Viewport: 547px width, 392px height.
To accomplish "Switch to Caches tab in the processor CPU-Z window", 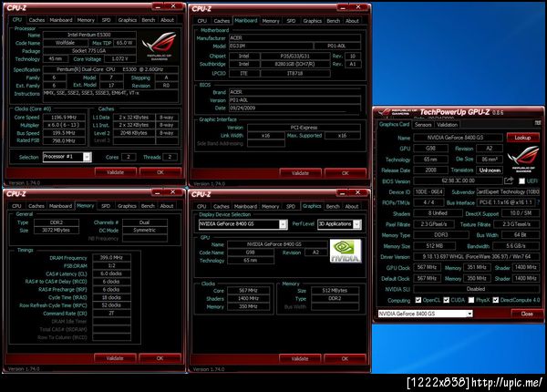I will point(36,20).
